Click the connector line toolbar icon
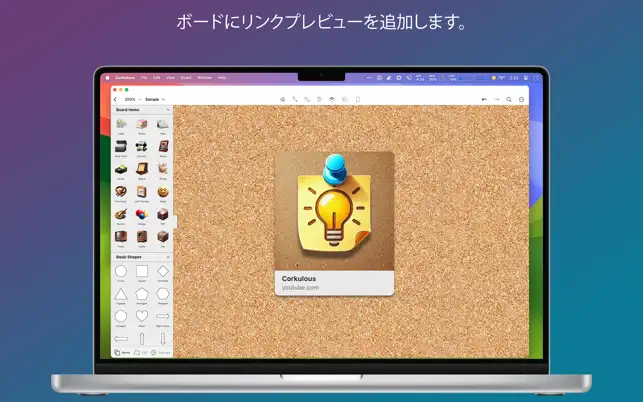Screen dimensions: 643x402 point(294,99)
